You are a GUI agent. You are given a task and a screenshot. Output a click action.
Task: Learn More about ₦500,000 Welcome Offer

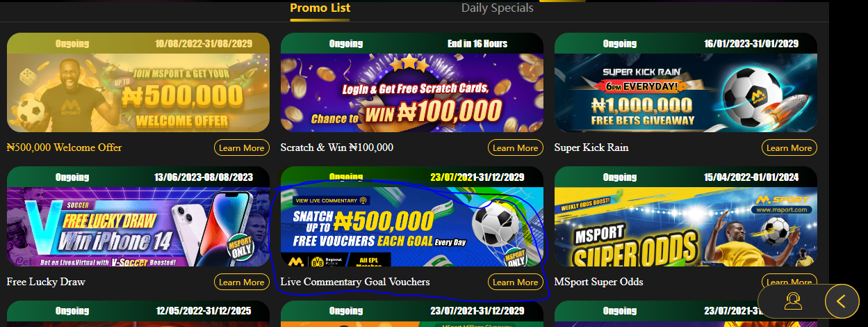click(x=242, y=147)
